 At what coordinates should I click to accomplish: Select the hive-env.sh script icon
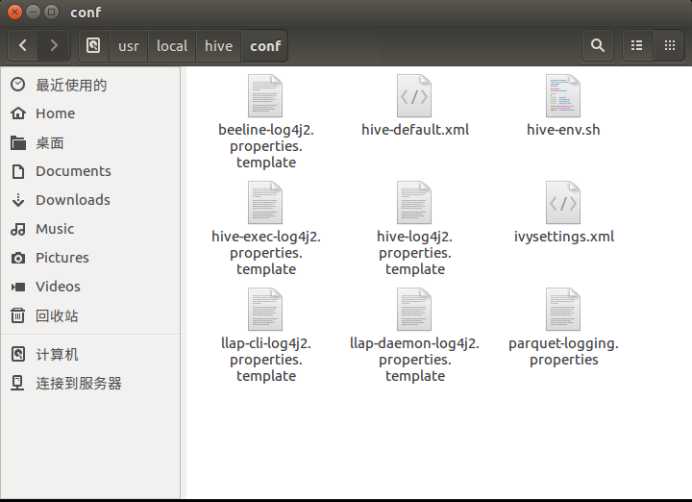563,96
